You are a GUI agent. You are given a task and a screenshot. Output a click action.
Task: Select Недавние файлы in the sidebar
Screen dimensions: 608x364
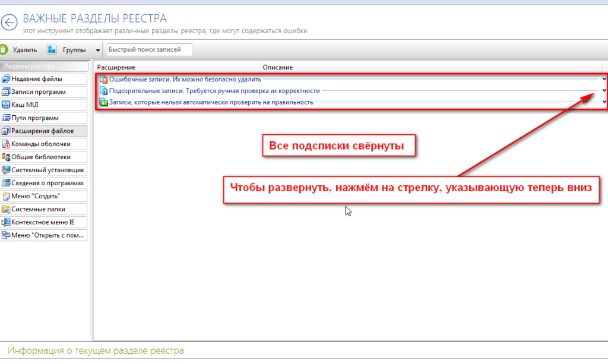pyautogui.click(x=43, y=79)
